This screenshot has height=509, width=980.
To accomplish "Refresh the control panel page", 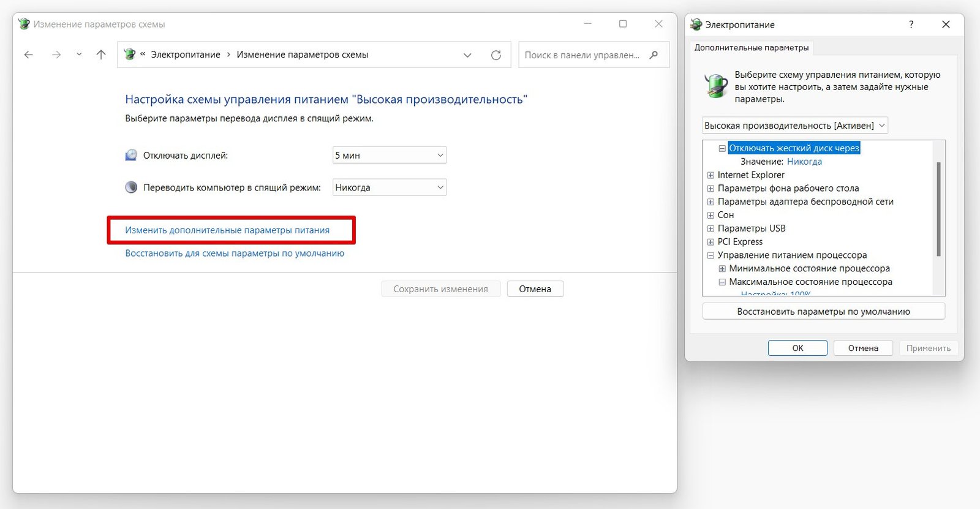I will (x=496, y=55).
